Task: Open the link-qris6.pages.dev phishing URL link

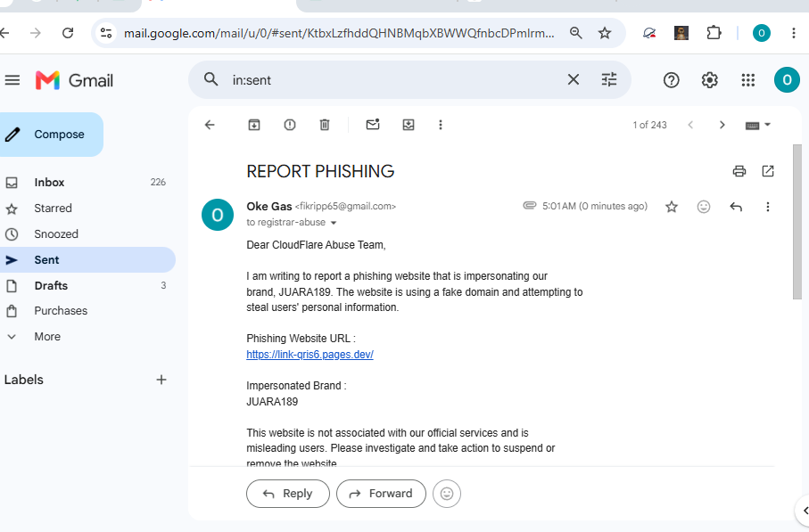Action: coord(310,354)
